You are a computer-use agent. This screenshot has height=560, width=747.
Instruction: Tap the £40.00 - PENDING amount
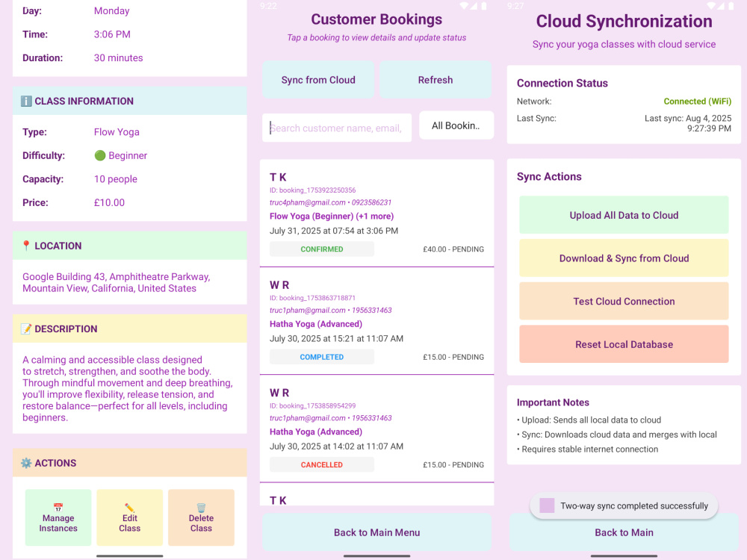[x=453, y=249]
